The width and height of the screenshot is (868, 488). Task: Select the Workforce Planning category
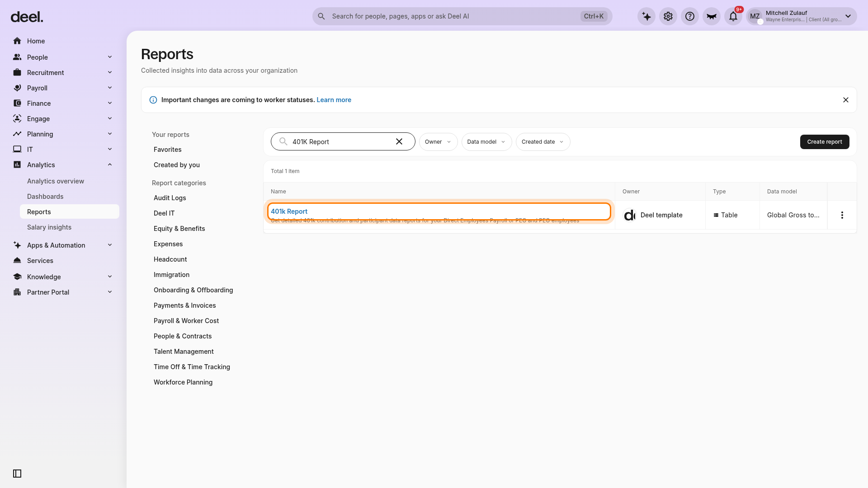pos(183,382)
